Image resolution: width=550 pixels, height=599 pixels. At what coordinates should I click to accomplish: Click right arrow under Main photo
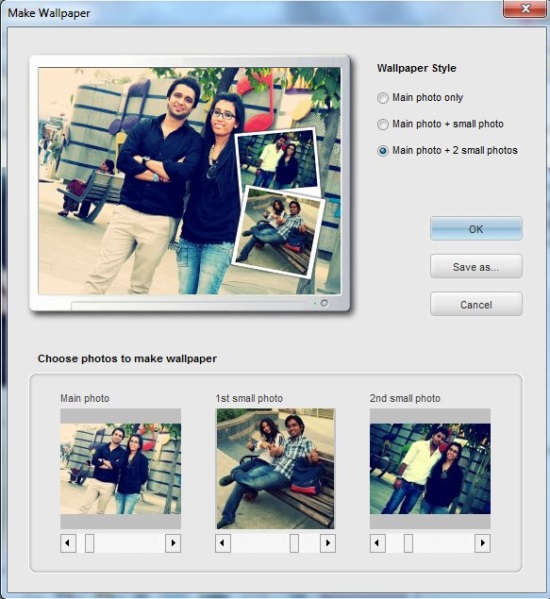[173, 543]
